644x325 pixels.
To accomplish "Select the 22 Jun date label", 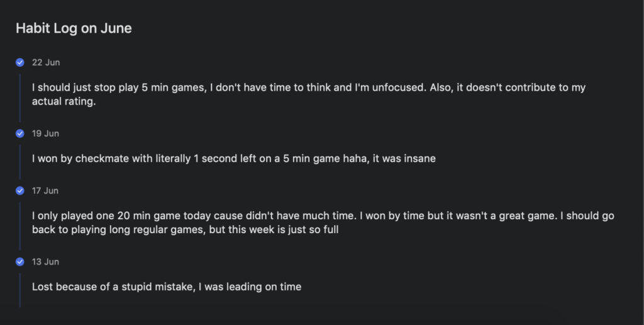I will click(46, 62).
